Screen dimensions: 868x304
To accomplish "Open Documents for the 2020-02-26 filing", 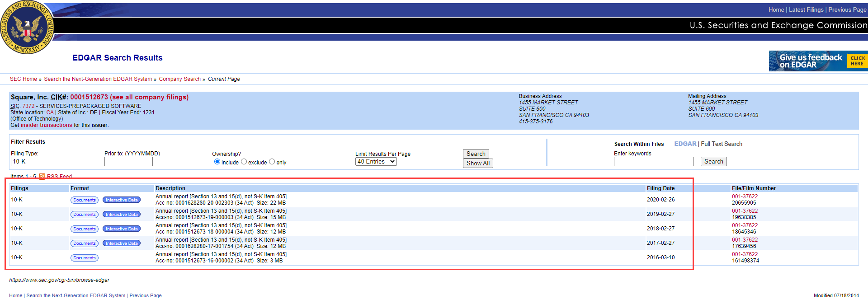I will [85, 200].
